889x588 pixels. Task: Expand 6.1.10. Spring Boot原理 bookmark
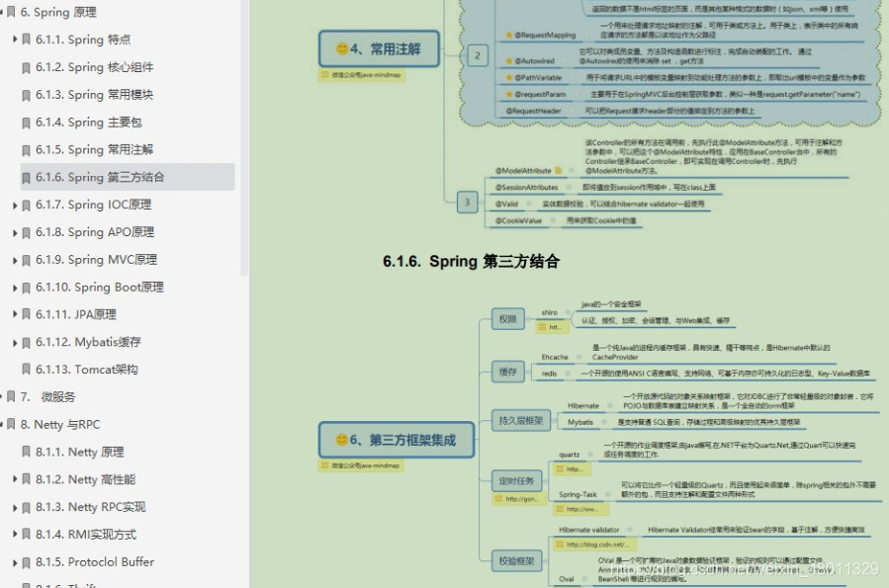(x=15, y=288)
